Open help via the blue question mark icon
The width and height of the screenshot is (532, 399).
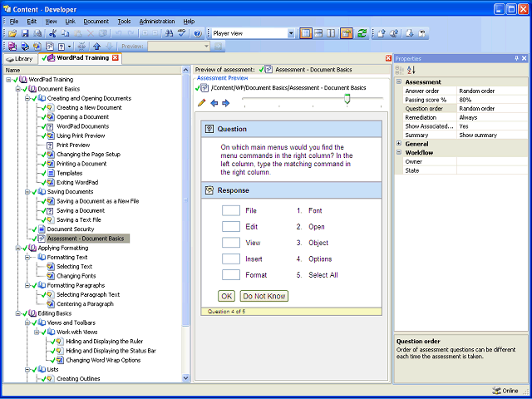198,33
